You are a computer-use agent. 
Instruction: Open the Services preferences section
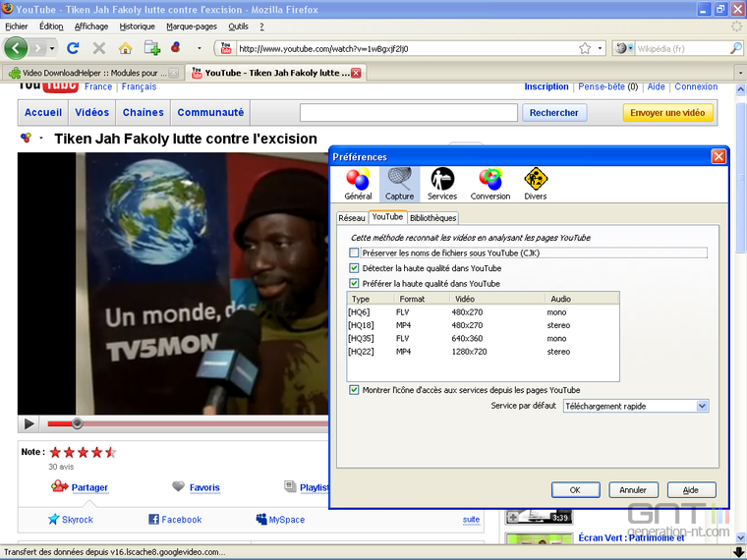(x=442, y=184)
